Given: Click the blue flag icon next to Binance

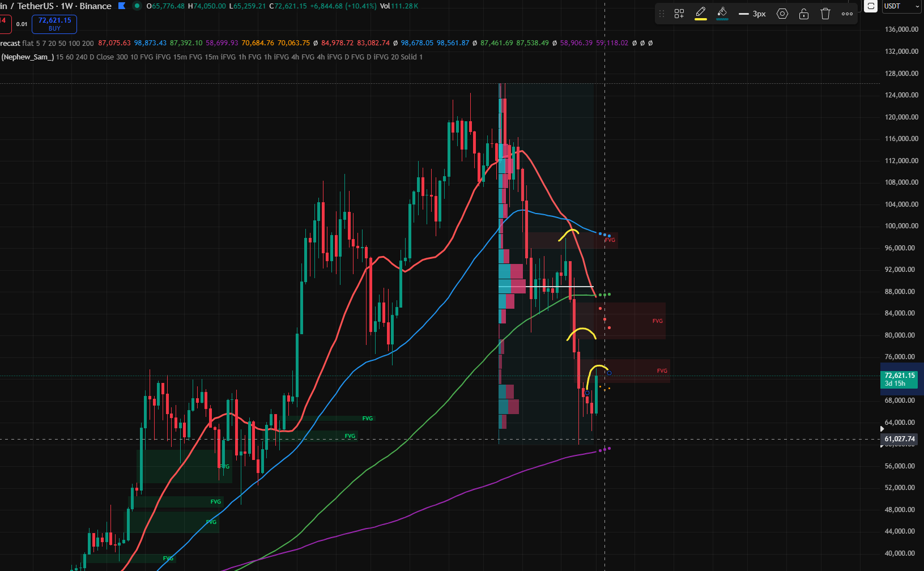Looking at the screenshot, I should coord(122,6).
